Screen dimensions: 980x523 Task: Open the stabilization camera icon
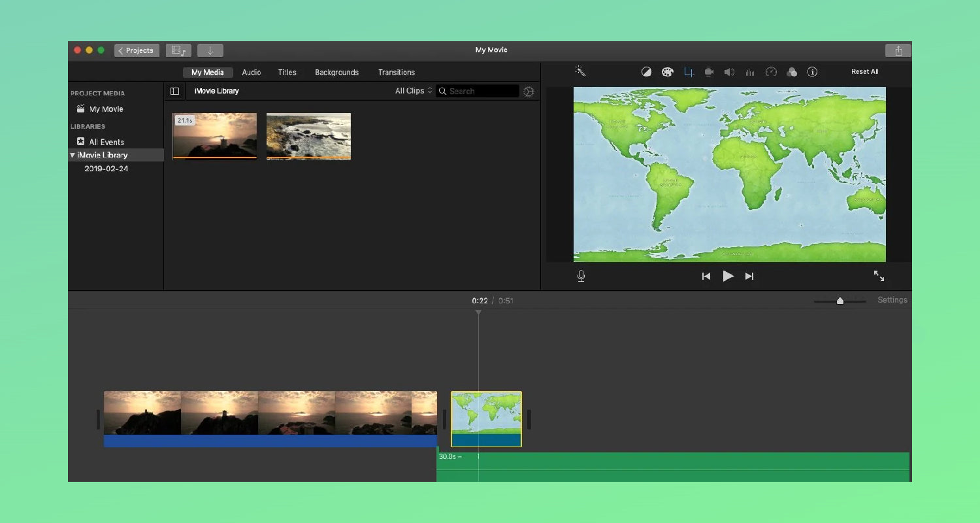tap(709, 72)
